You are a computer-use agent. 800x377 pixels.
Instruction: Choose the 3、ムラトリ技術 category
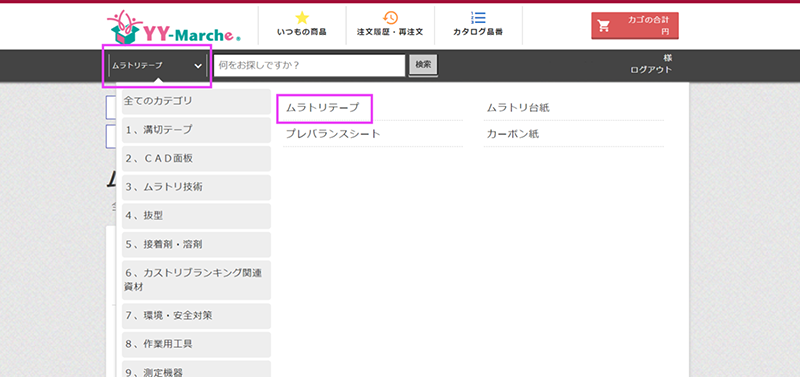pos(196,187)
